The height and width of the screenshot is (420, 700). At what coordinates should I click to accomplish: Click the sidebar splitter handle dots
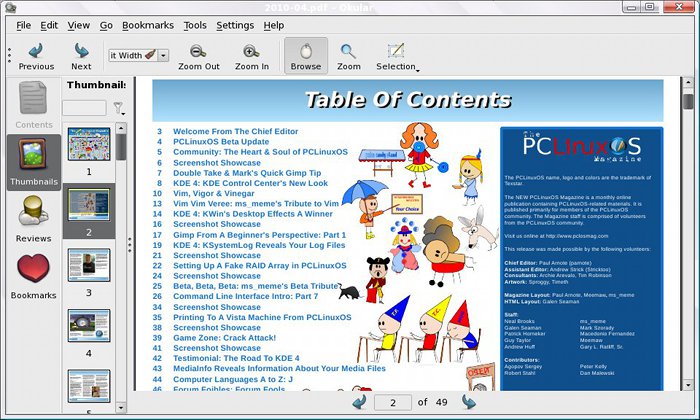(129, 245)
